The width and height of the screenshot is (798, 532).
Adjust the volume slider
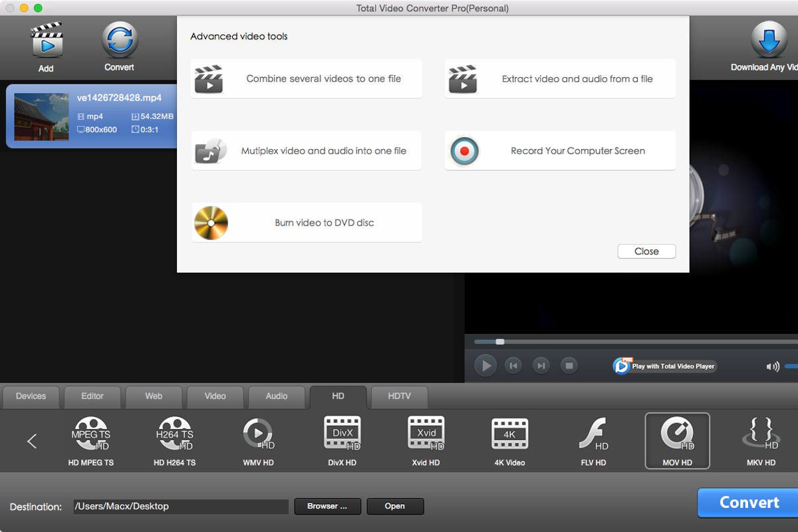point(791,366)
